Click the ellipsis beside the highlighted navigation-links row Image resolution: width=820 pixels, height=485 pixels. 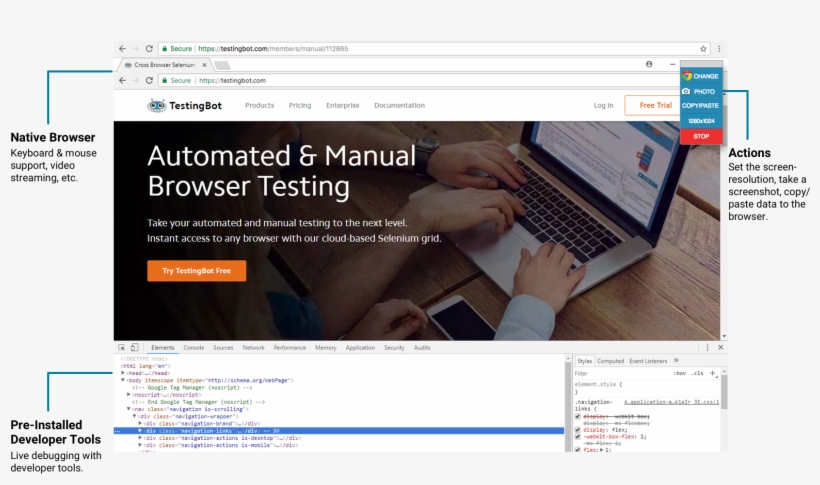point(118,431)
